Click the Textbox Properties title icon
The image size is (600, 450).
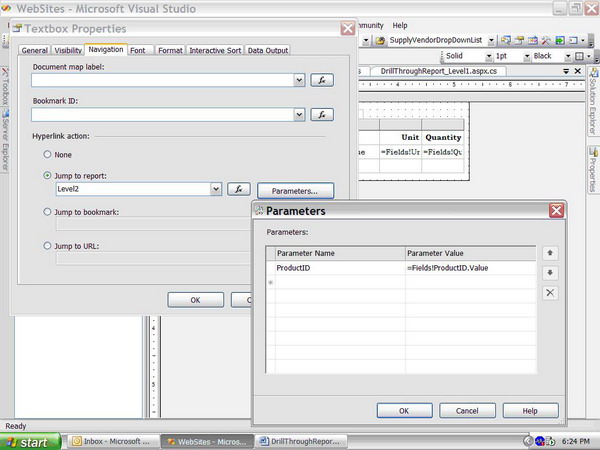(17, 28)
